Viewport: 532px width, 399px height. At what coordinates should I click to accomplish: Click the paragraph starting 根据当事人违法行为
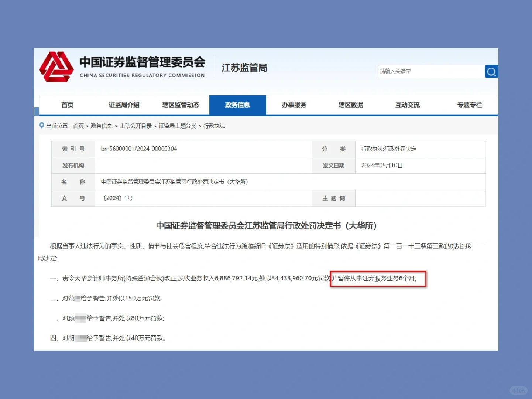tap(254, 252)
